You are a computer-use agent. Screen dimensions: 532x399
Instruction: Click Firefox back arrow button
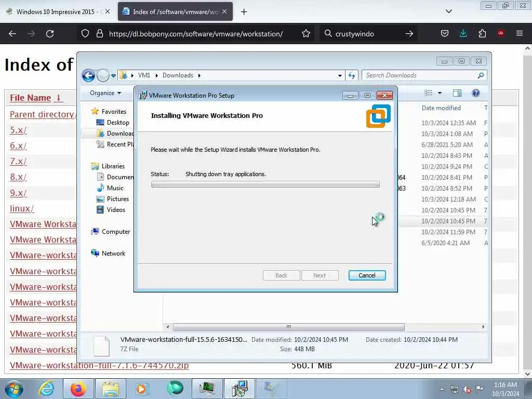click(12, 34)
